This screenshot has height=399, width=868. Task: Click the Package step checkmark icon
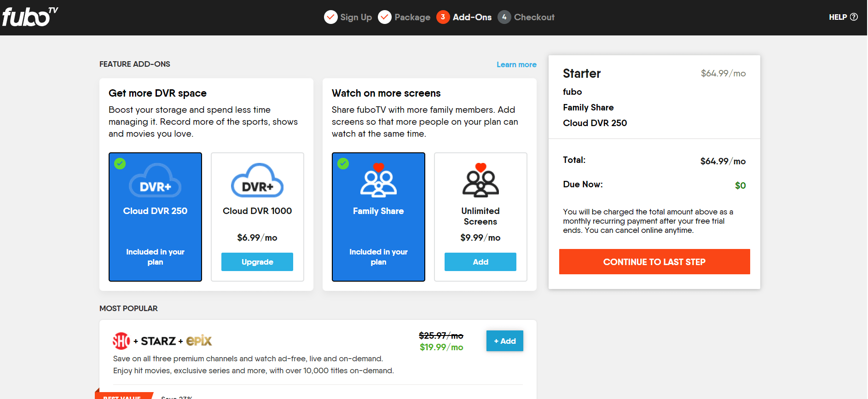click(385, 17)
